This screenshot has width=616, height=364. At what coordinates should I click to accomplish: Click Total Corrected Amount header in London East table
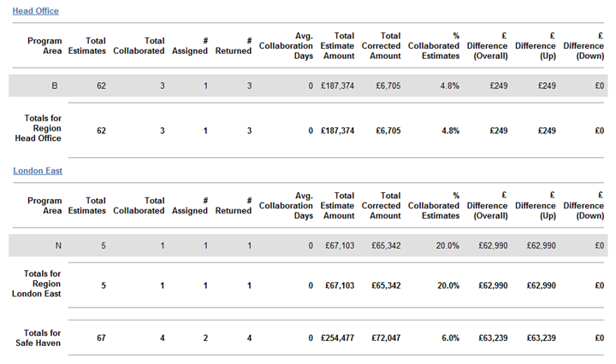point(381,205)
